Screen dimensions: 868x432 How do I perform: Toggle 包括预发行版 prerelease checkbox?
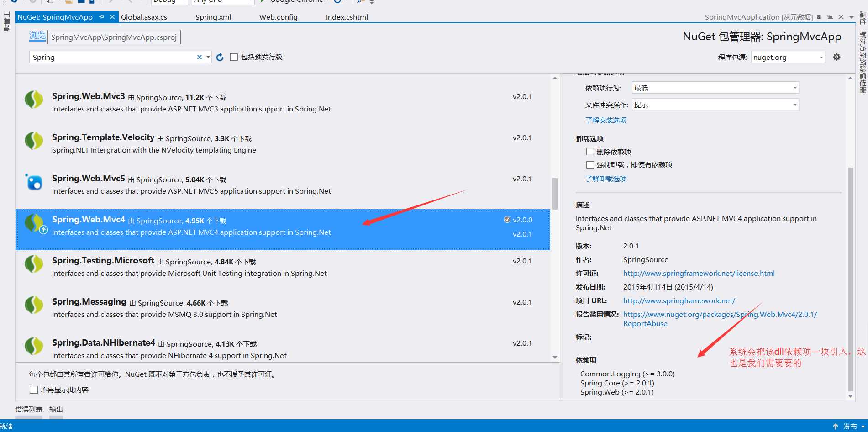[x=234, y=57]
